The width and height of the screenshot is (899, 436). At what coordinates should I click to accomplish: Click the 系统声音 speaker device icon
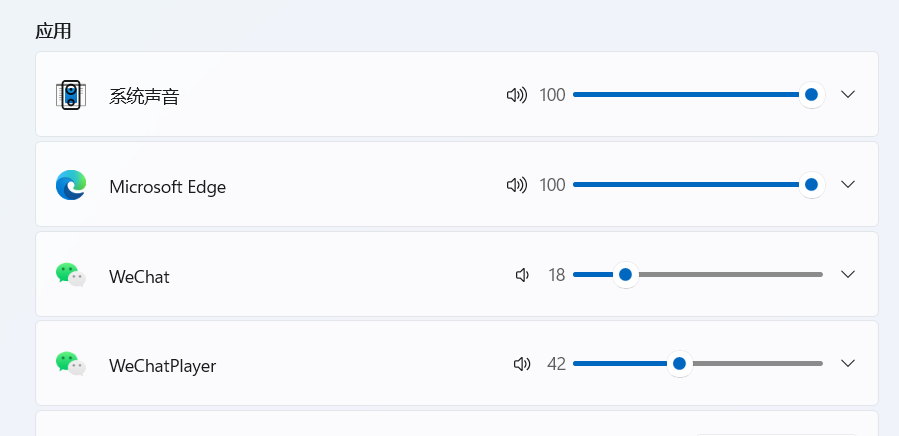pyautogui.click(x=71, y=95)
